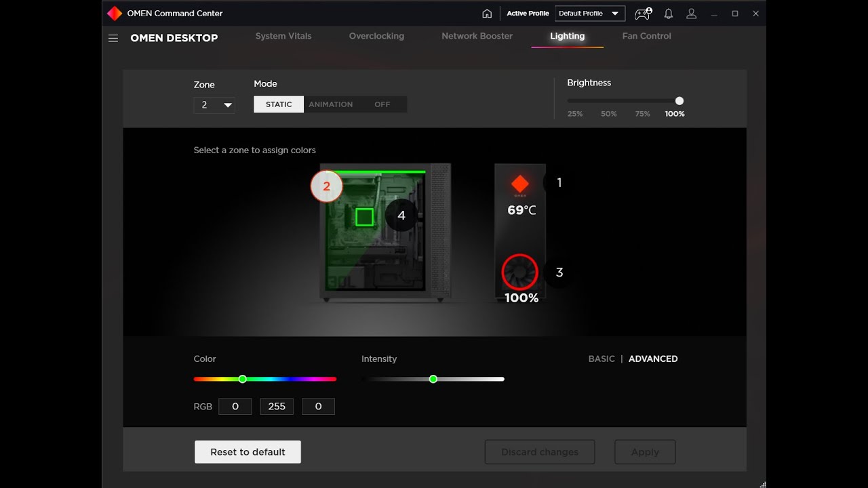Select lighting zone 3 marker
This screenshot has width=868, height=488.
[559, 272]
